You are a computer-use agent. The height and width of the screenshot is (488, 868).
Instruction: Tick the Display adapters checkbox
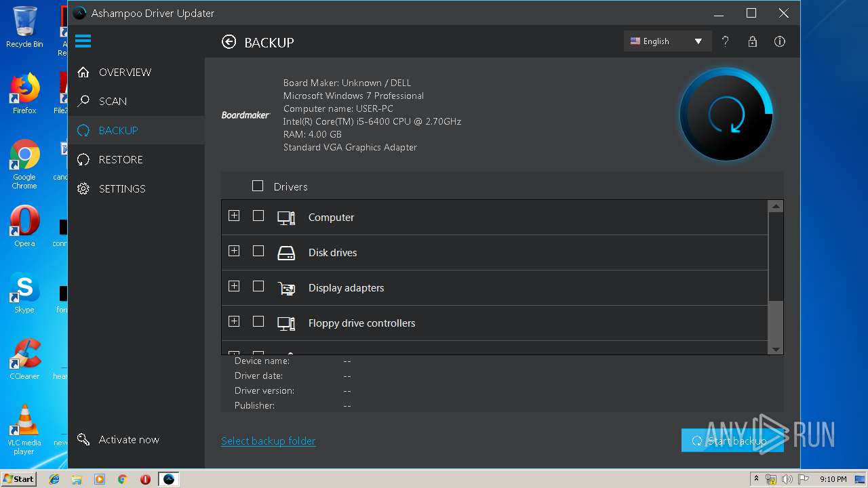[258, 286]
